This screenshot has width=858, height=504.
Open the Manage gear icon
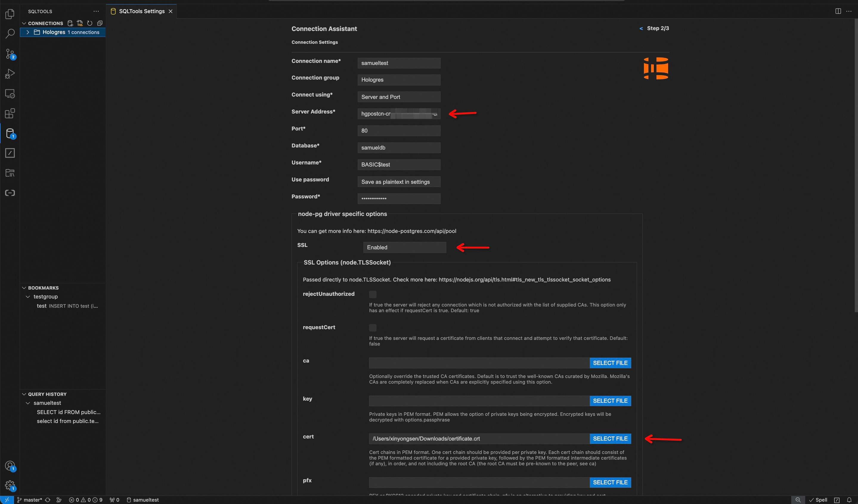[x=10, y=486]
